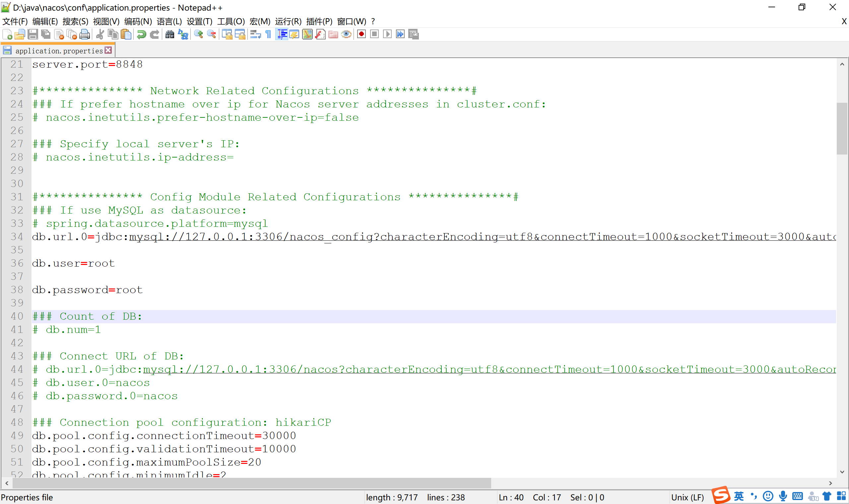Close the application.properties tab
Viewport: 849px width, 504px height.
108,50
